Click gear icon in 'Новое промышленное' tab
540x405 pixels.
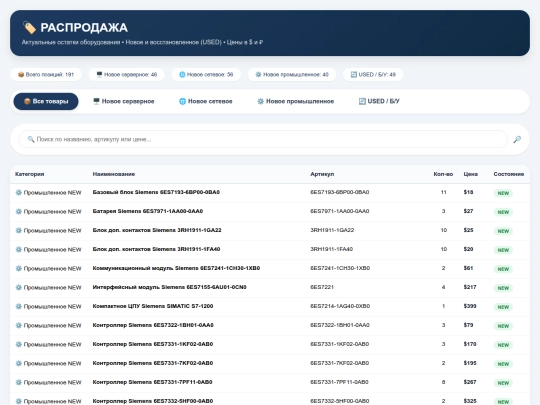point(260,101)
